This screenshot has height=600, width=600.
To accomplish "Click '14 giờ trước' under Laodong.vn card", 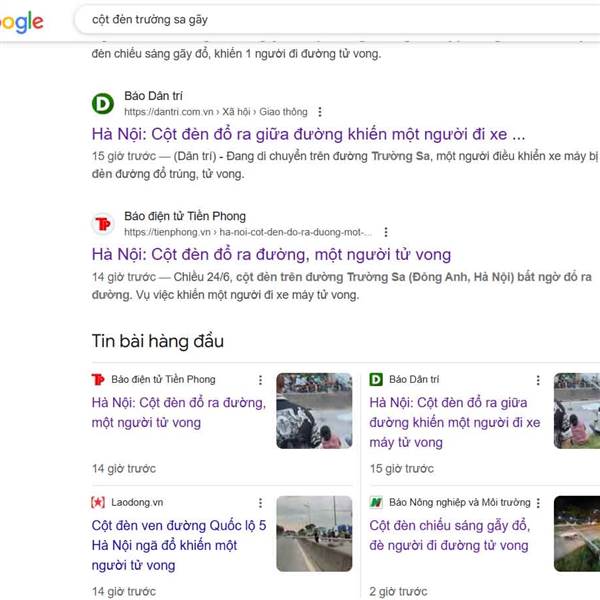I will click(x=124, y=591).
